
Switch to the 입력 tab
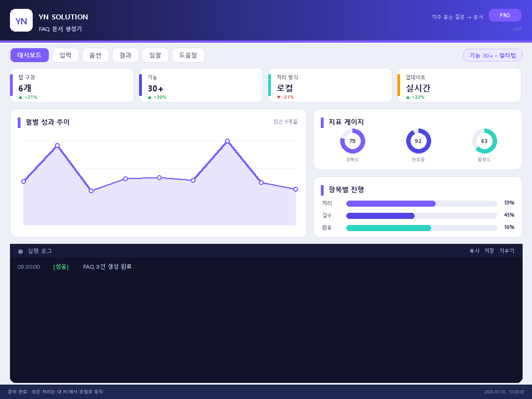pos(65,55)
